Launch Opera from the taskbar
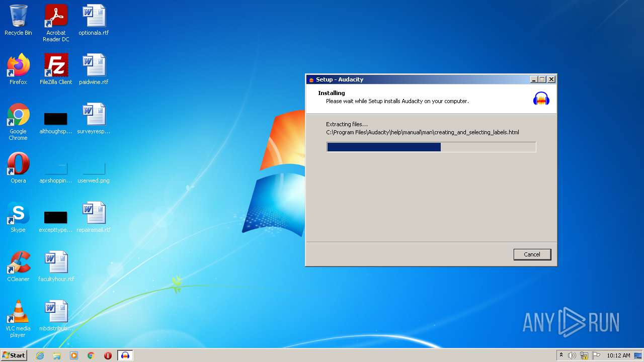644x362 pixels. coord(108,355)
